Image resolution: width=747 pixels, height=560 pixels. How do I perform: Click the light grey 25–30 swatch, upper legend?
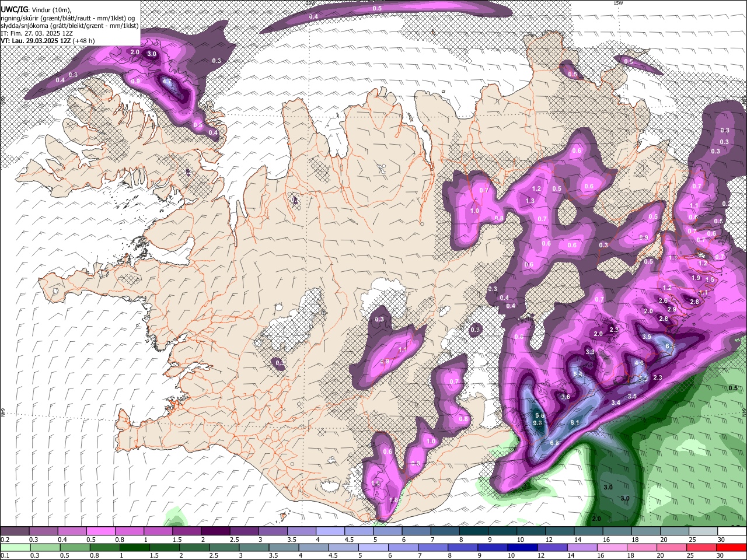(704, 531)
